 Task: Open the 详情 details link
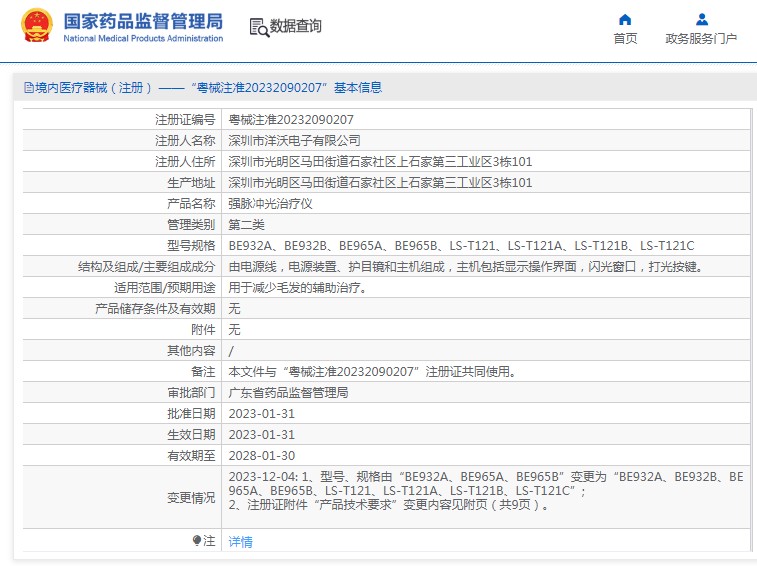click(x=240, y=542)
